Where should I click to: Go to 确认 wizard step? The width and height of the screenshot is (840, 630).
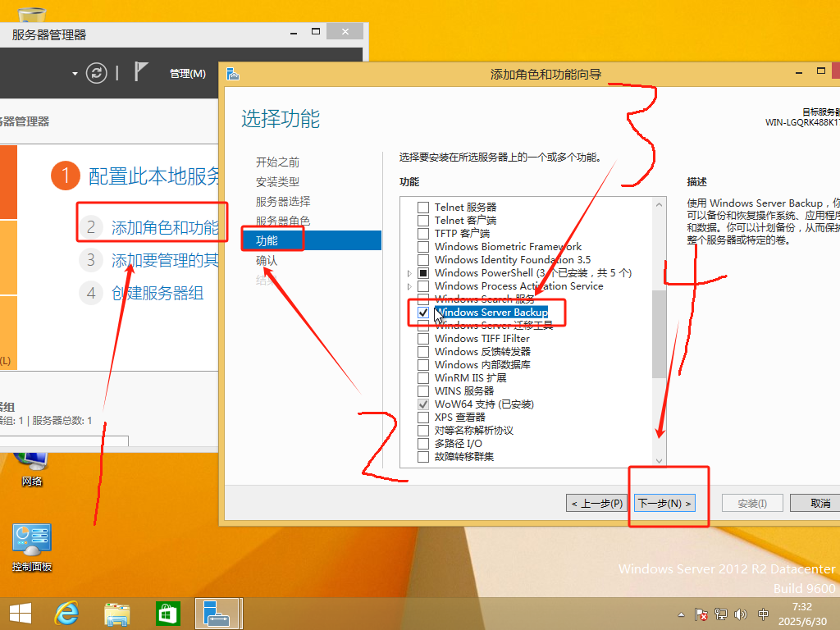(267, 260)
